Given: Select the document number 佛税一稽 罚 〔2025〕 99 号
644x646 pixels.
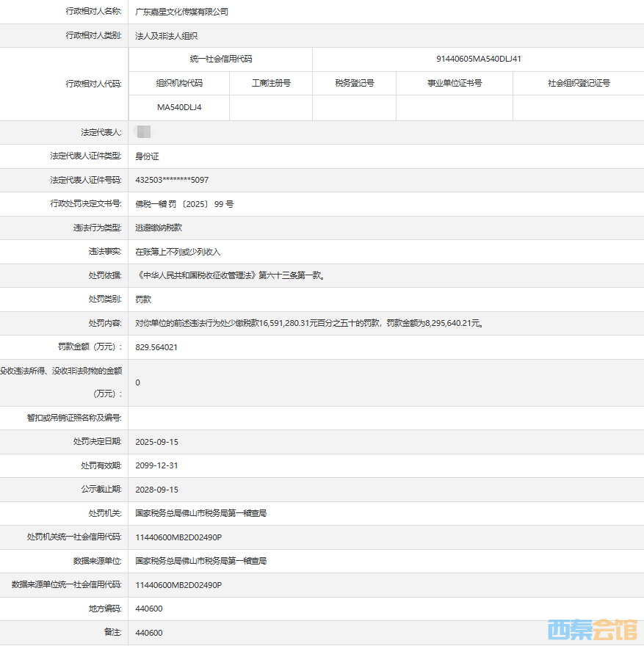Looking at the screenshot, I should pos(184,204).
